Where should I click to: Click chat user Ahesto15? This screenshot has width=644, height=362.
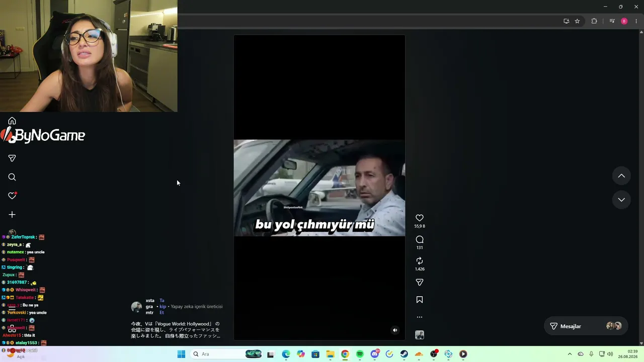point(12,335)
